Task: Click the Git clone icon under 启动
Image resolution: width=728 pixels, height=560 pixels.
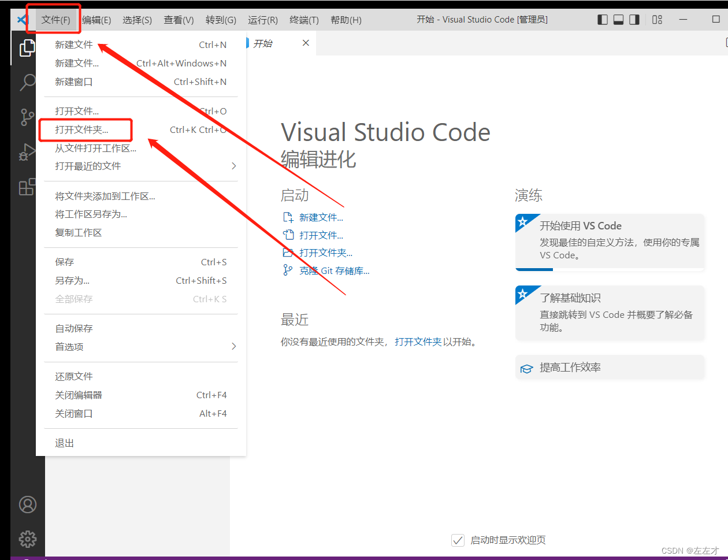Action: pyautogui.click(x=288, y=270)
